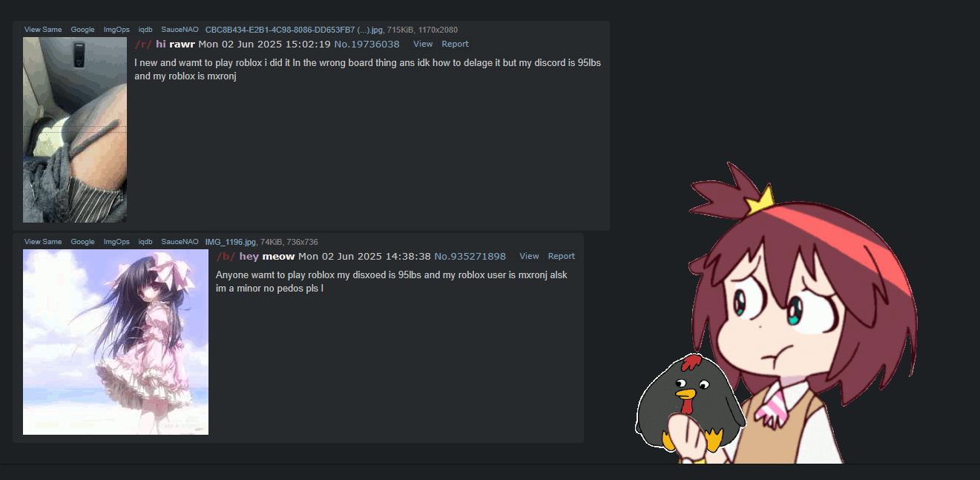Viewport: 980px width, 480px height.
Task: Go to the /r/ board link
Action: pyautogui.click(x=143, y=44)
